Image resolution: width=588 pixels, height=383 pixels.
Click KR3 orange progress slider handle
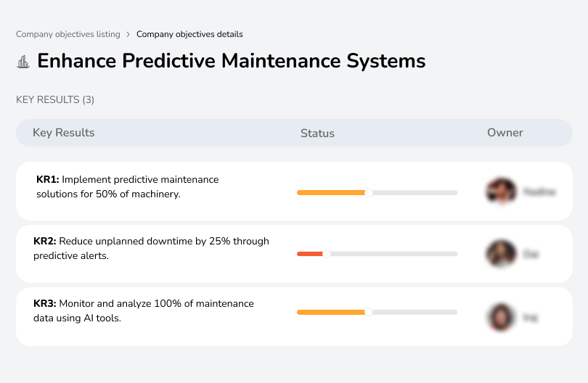pyautogui.click(x=369, y=312)
